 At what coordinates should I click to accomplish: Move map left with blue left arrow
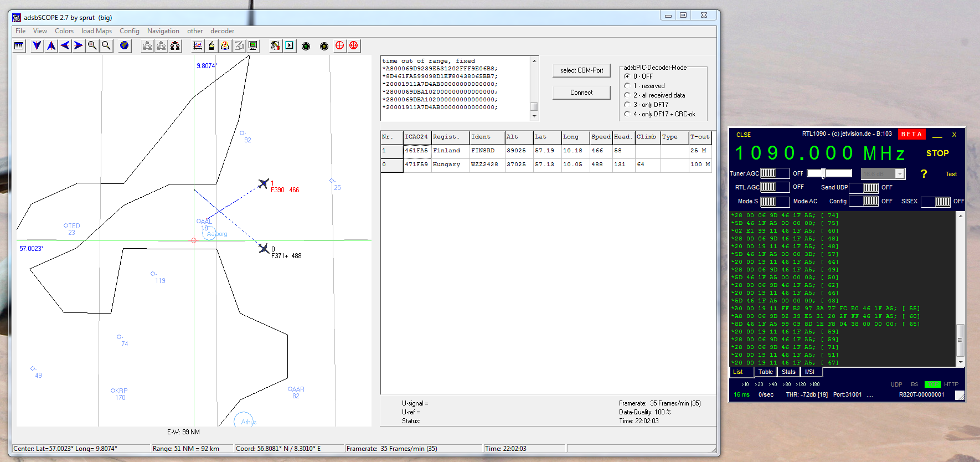[65, 46]
